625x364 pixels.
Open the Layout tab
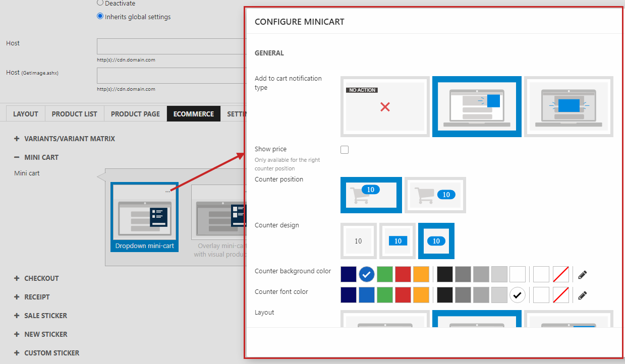pos(26,114)
